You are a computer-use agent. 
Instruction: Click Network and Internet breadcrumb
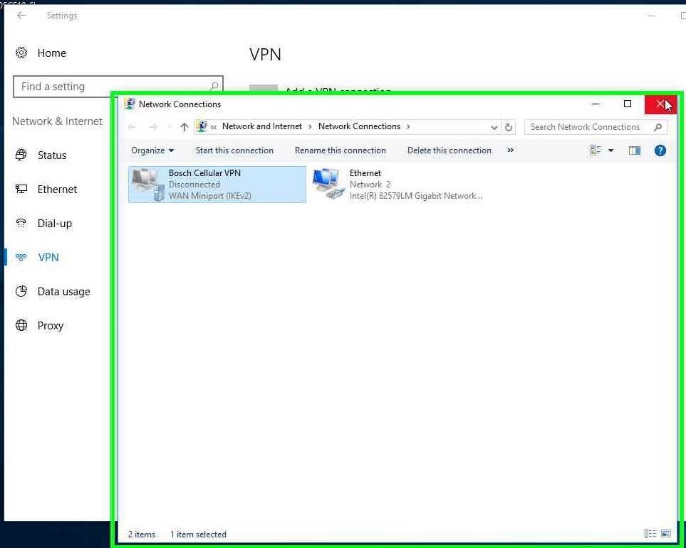(x=262, y=126)
